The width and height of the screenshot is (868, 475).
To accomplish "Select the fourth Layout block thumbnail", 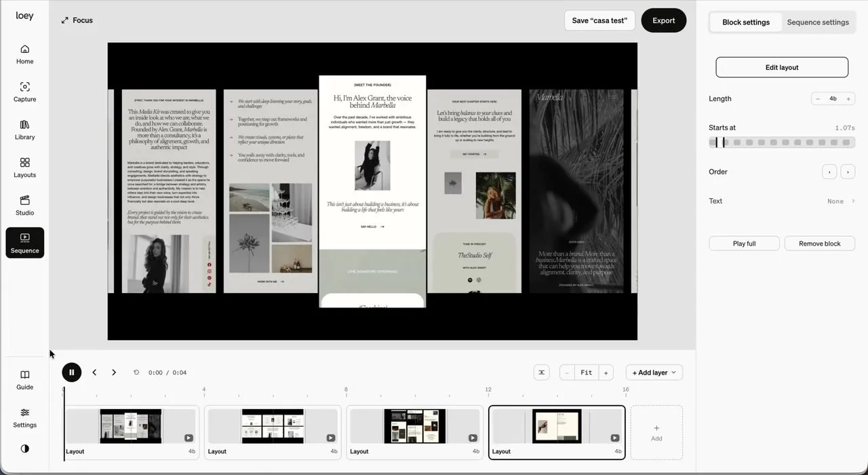I will click(557, 426).
